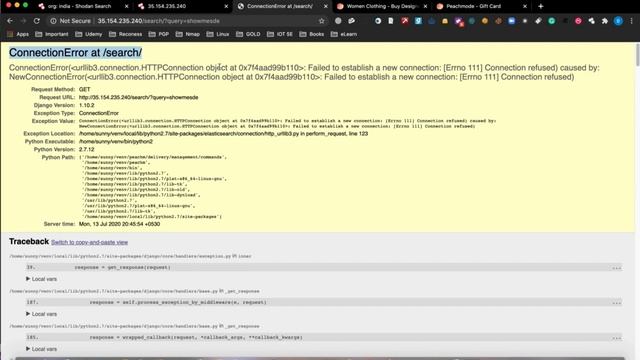This screenshot has width=640, height=360.
Task: Open the PGP bookmarks folder
Action: [159, 34]
